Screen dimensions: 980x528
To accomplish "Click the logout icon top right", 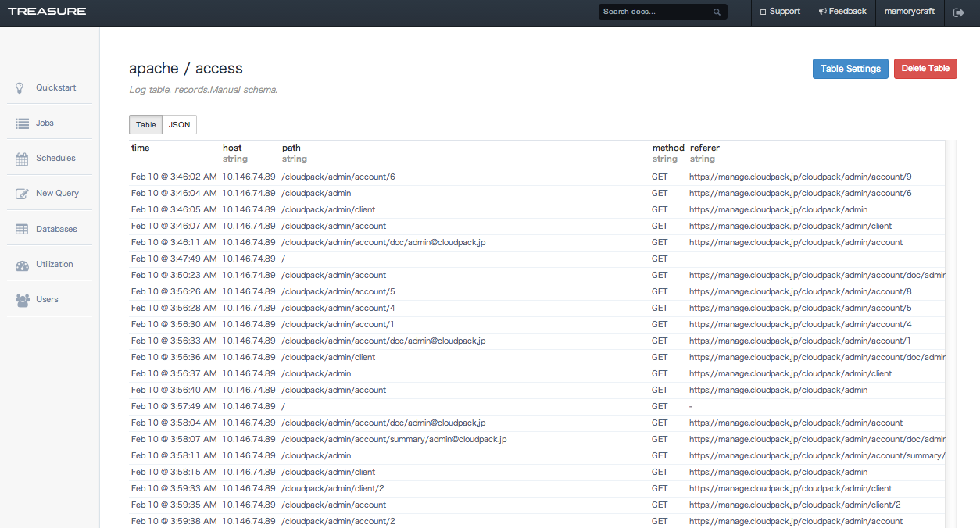I will point(960,12).
